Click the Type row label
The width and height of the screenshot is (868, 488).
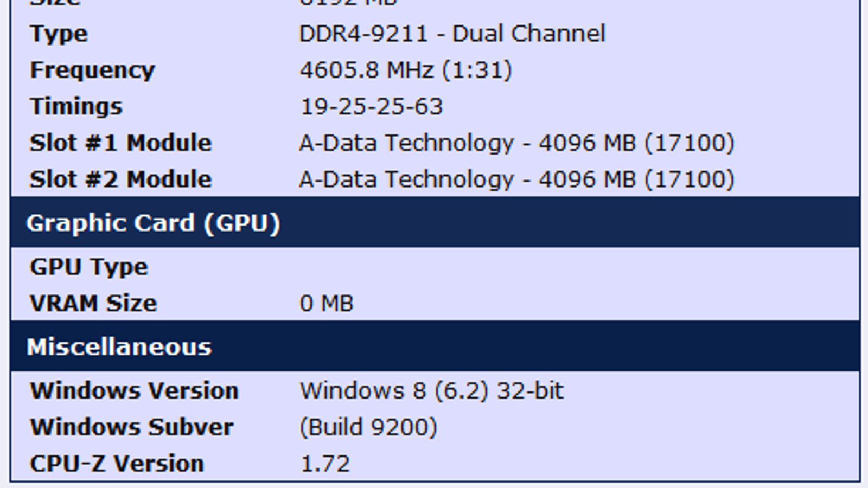(x=59, y=34)
